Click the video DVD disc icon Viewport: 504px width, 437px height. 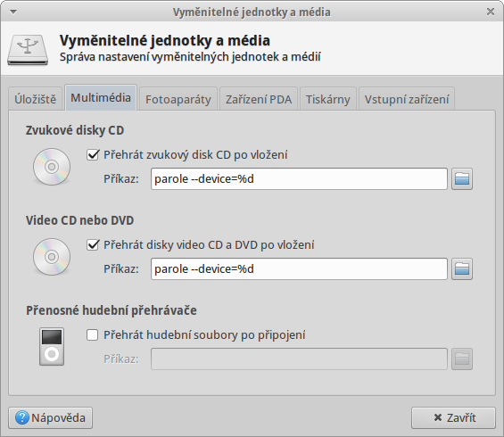coord(52,257)
